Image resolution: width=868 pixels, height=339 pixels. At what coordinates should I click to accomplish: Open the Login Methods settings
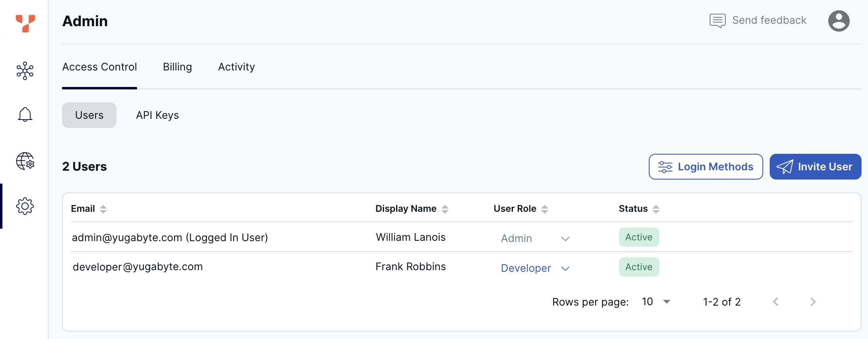tap(706, 167)
